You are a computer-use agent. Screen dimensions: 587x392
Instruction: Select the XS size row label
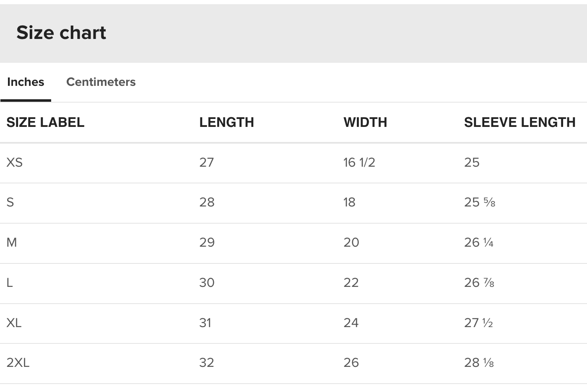(15, 162)
